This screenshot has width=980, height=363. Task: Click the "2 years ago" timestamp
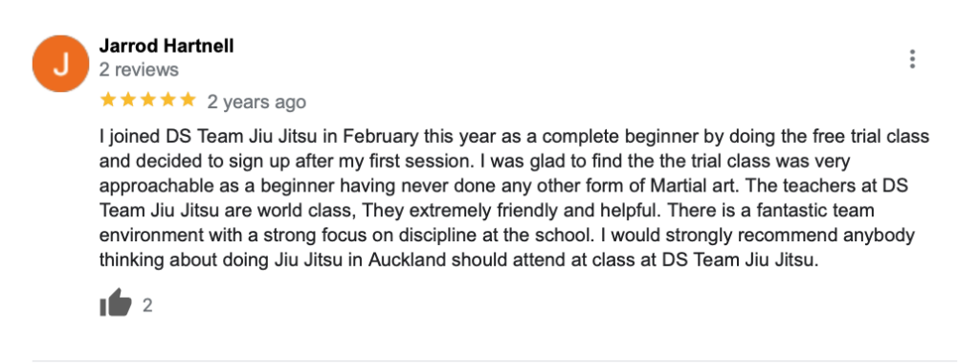[256, 102]
